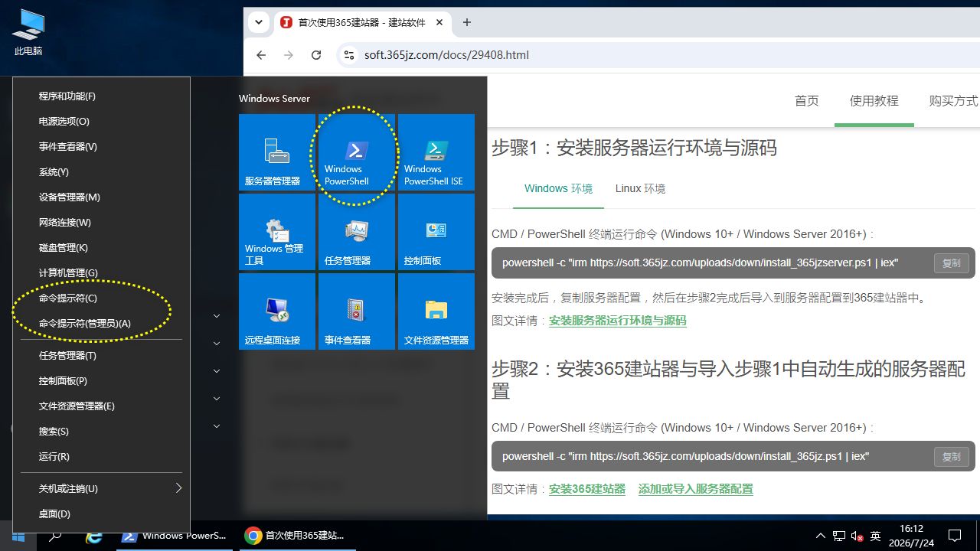Click the install_365jzserver.ps1 command text
Image resolution: width=980 pixels, height=551 pixels.
(700, 262)
